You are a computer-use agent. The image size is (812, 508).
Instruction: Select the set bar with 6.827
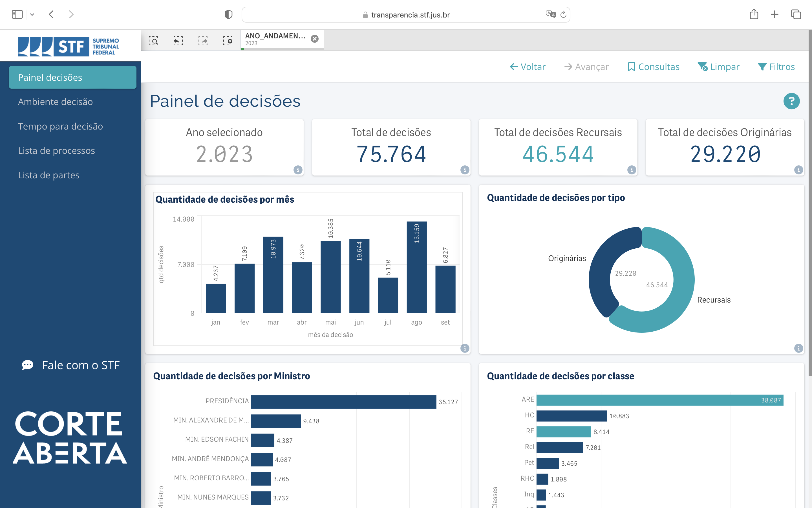click(445, 290)
